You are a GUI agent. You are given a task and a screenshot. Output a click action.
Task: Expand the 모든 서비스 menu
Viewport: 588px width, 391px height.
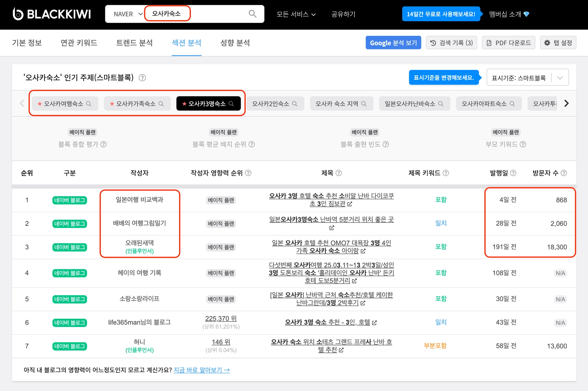pos(296,14)
